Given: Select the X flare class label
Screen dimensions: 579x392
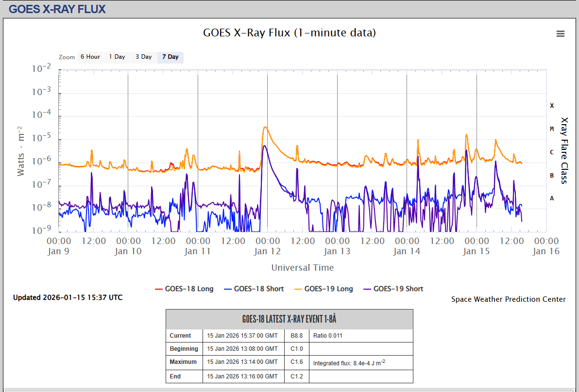Looking at the screenshot, I should (x=552, y=106).
